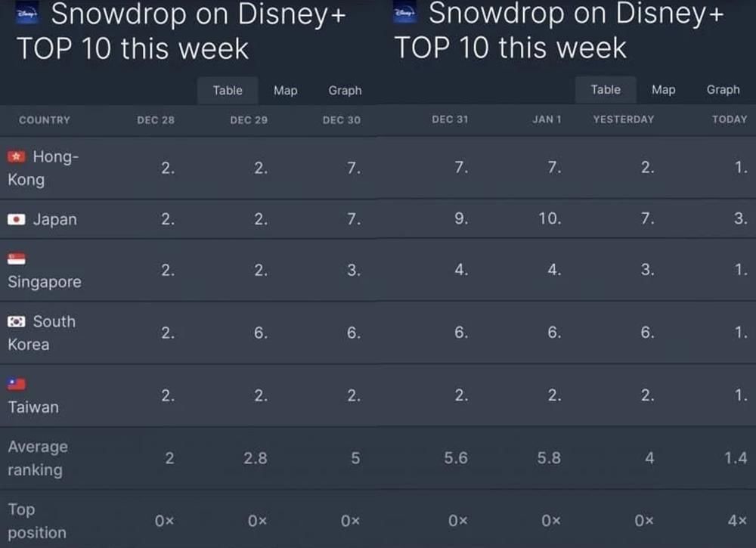Open the Graph tab in left panel

point(345,90)
